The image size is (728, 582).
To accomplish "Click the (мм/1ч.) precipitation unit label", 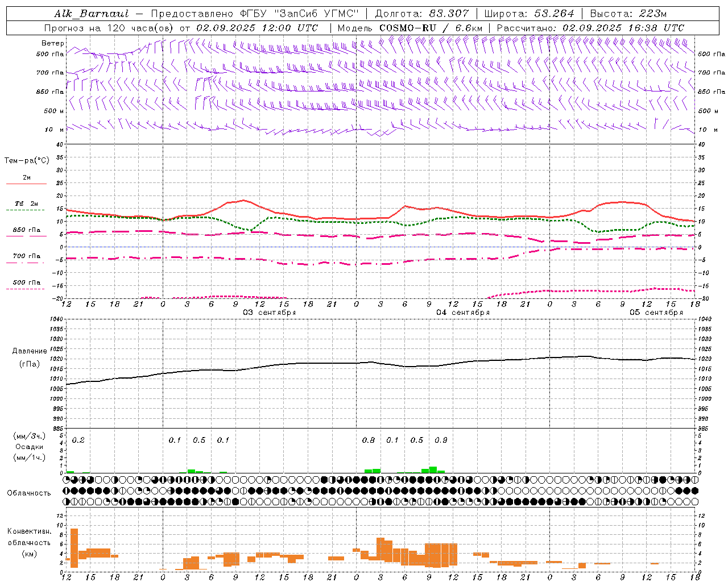I will coord(30,457).
